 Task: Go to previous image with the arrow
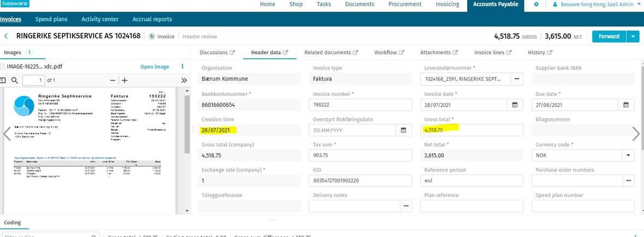tap(7, 134)
